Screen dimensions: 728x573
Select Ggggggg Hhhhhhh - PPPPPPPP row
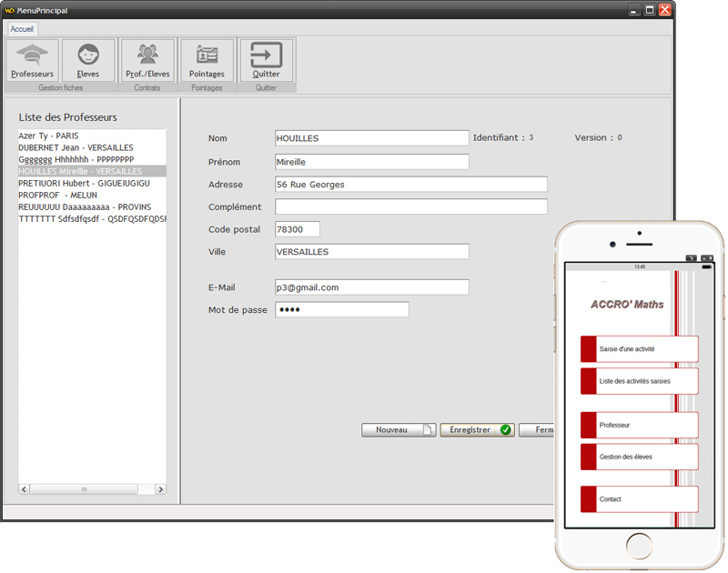[92, 159]
